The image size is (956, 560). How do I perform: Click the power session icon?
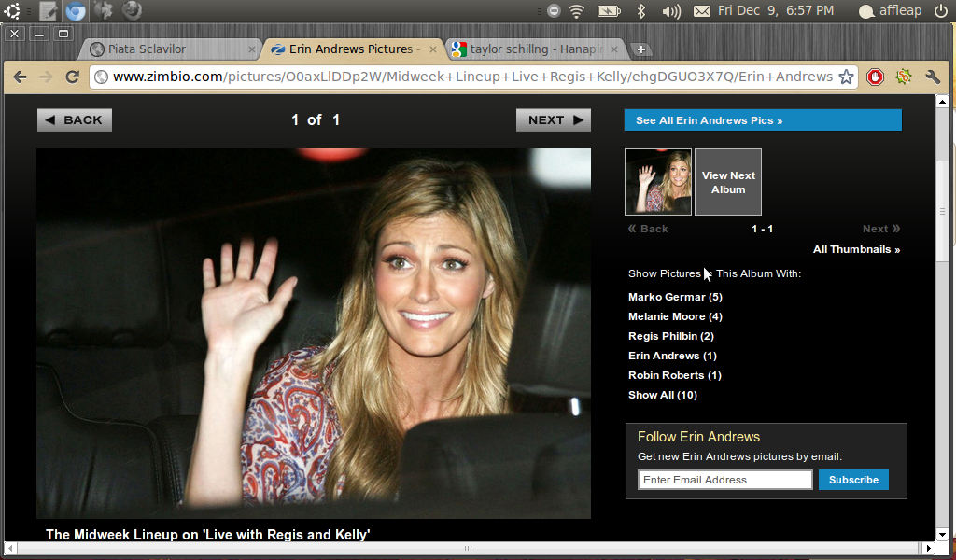941,10
